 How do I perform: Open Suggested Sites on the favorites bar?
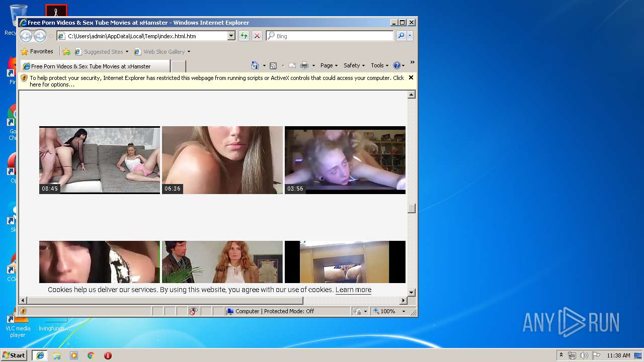tap(101, 51)
